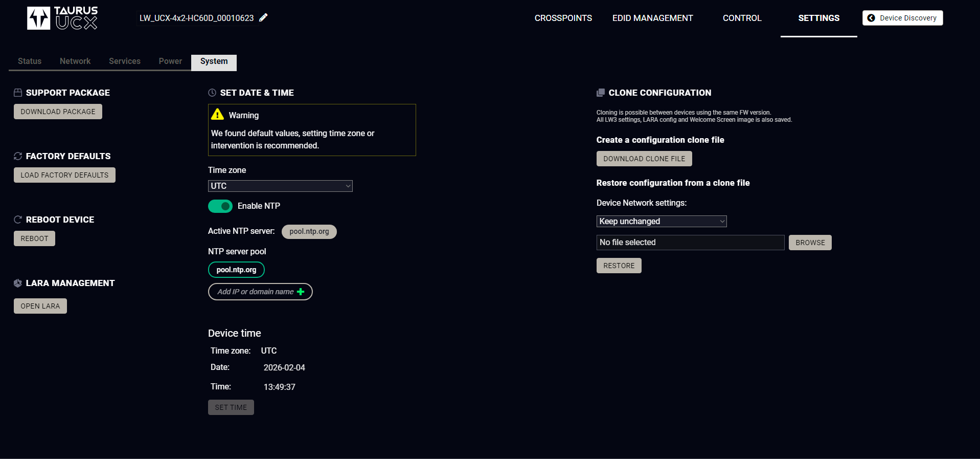
Task: Click the No file selected field
Action: 691,243
